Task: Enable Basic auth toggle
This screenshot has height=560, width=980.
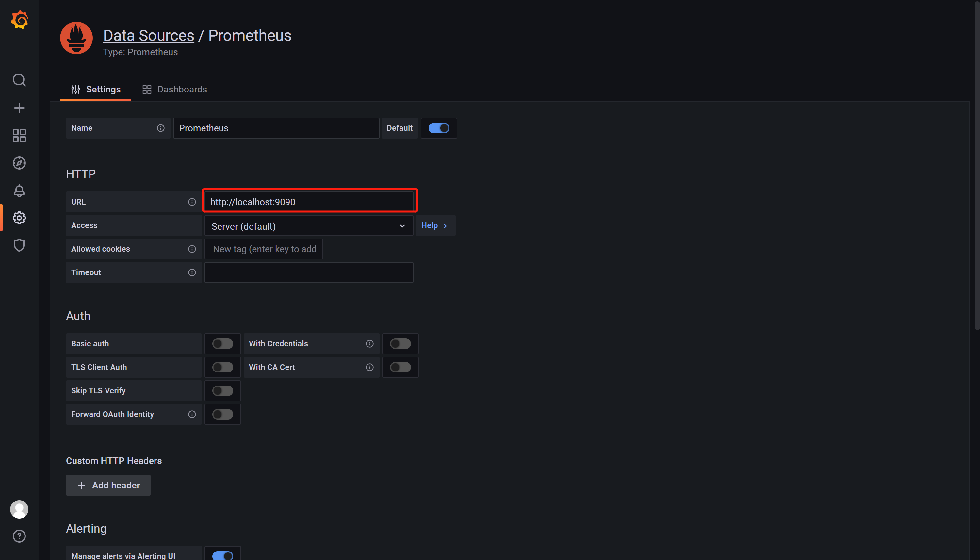Action: 222,343
